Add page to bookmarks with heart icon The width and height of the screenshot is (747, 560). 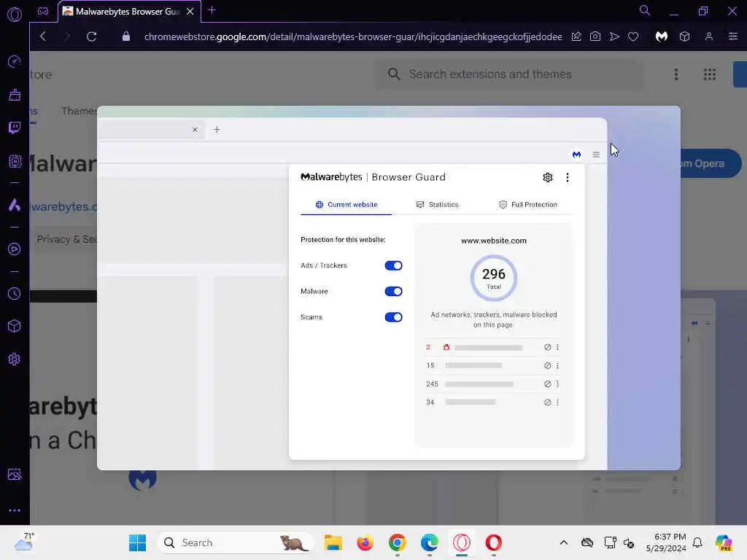tap(633, 36)
